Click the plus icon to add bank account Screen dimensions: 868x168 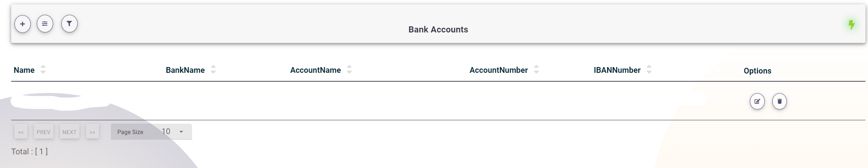[x=22, y=24]
